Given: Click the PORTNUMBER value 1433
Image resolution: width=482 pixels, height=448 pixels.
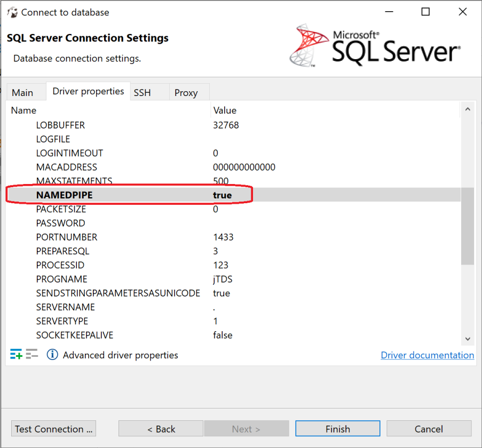Looking at the screenshot, I should 223,237.
